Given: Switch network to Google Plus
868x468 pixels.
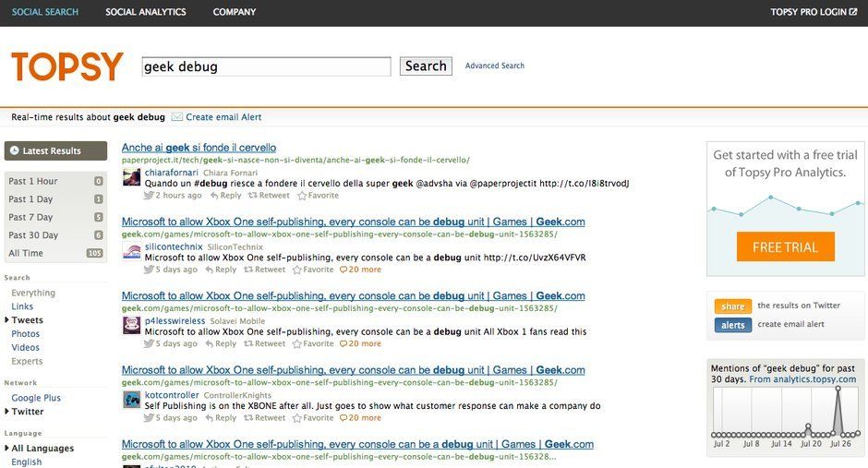Looking at the screenshot, I should point(36,398).
